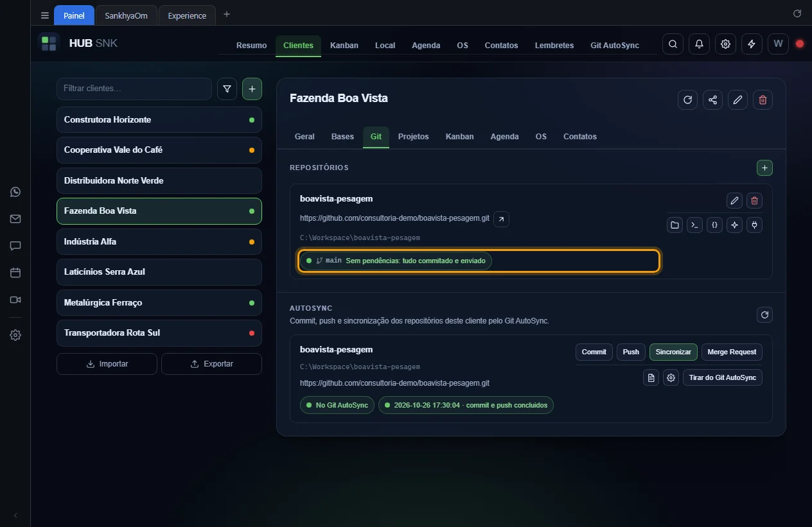
Task: Open AutoSync repository settings gear
Action: coord(671,378)
